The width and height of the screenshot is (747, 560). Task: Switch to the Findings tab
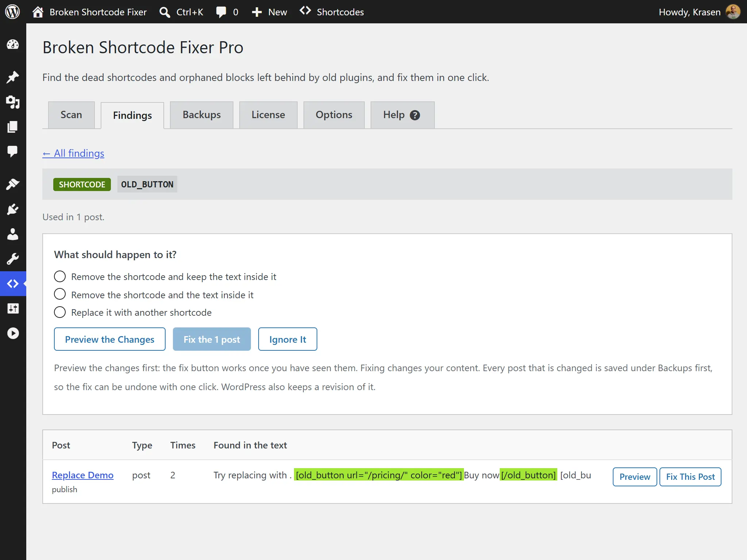(x=132, y=116)
